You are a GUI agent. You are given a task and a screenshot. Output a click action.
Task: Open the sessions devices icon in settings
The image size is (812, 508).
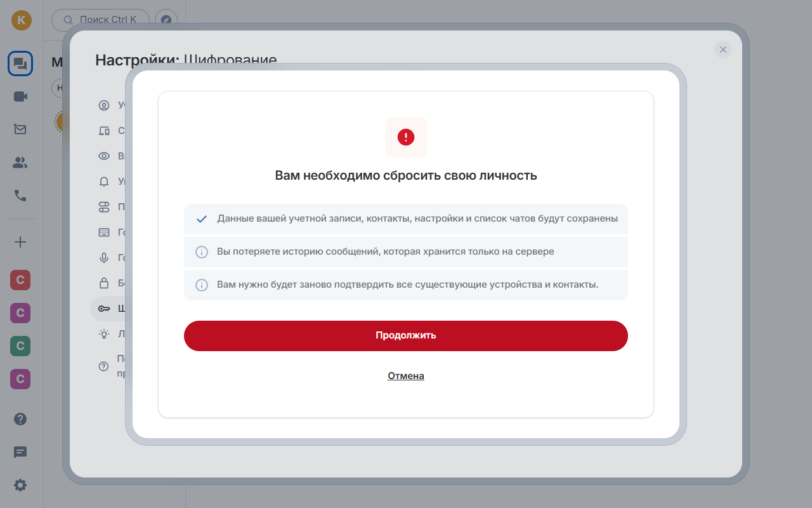pos(104,131)
